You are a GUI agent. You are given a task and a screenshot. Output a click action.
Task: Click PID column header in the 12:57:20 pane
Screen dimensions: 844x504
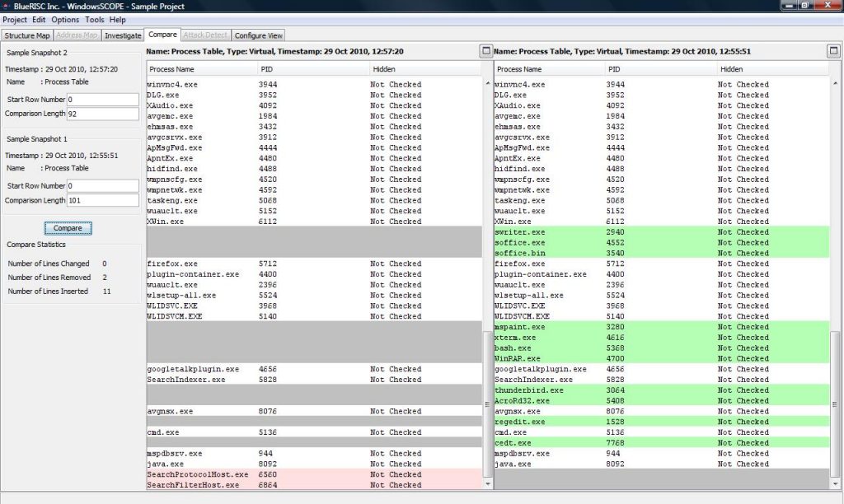pyautogui.click(x=314, y=69)
